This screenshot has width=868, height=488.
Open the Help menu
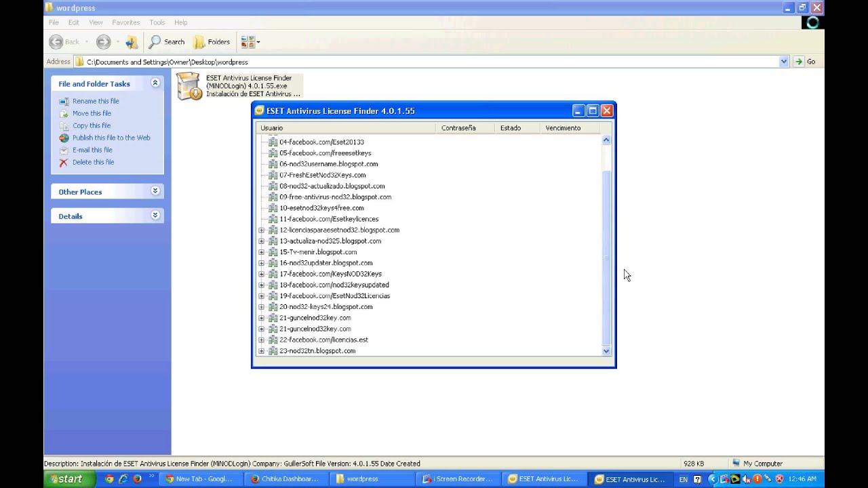point(180,22)
